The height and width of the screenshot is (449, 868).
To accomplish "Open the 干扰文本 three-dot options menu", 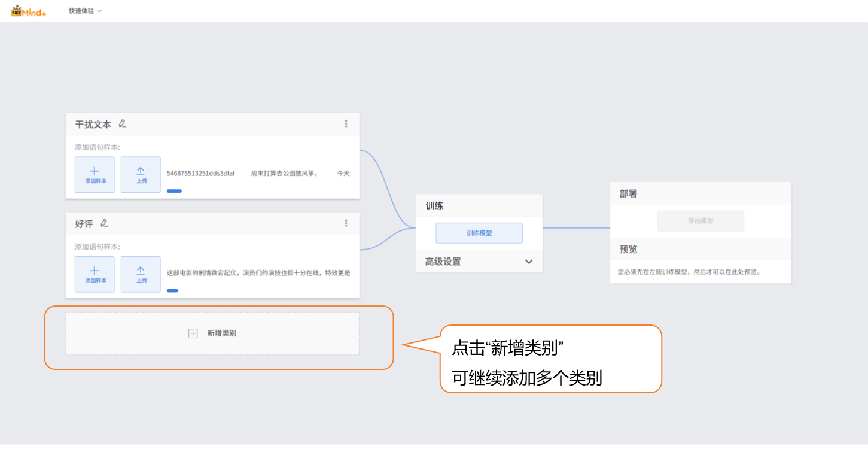I will (x=346, y=124).
